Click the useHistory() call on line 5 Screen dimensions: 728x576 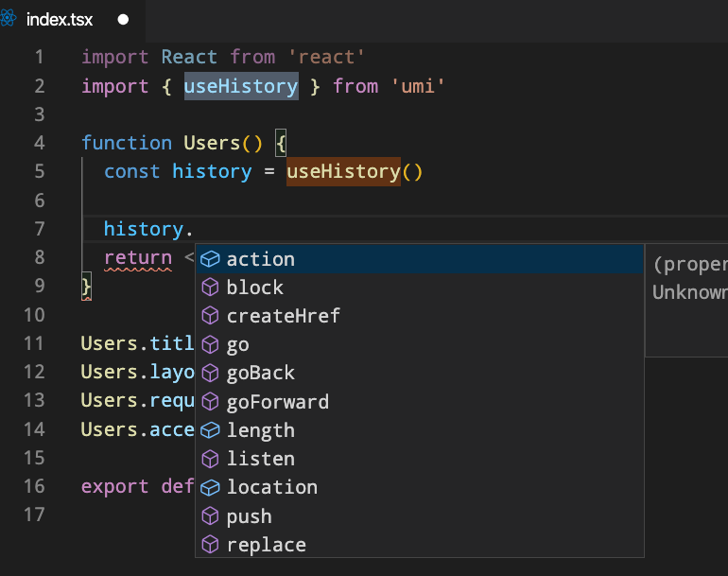click(x=355, y=171)
